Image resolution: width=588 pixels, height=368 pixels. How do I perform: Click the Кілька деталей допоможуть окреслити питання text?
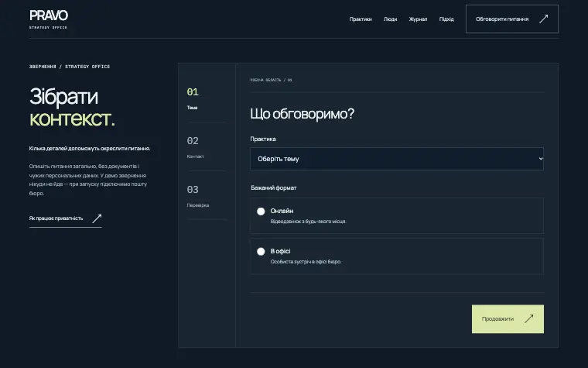click(x=90, y=148)
